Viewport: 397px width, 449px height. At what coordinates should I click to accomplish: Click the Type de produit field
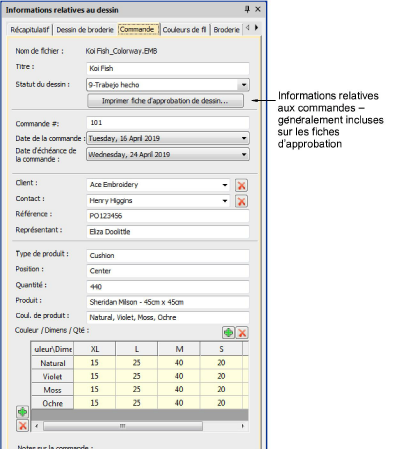(x=168, y=256)
